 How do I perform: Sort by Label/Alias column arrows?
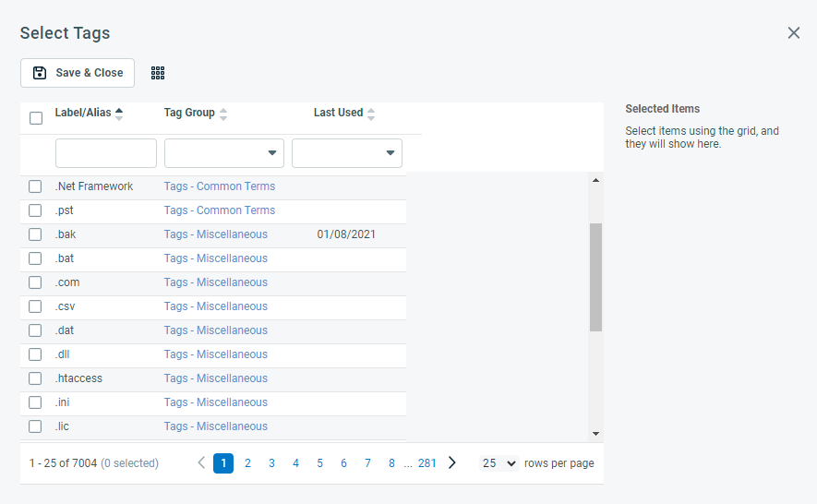pyautogui.click(x=119, y=114)
